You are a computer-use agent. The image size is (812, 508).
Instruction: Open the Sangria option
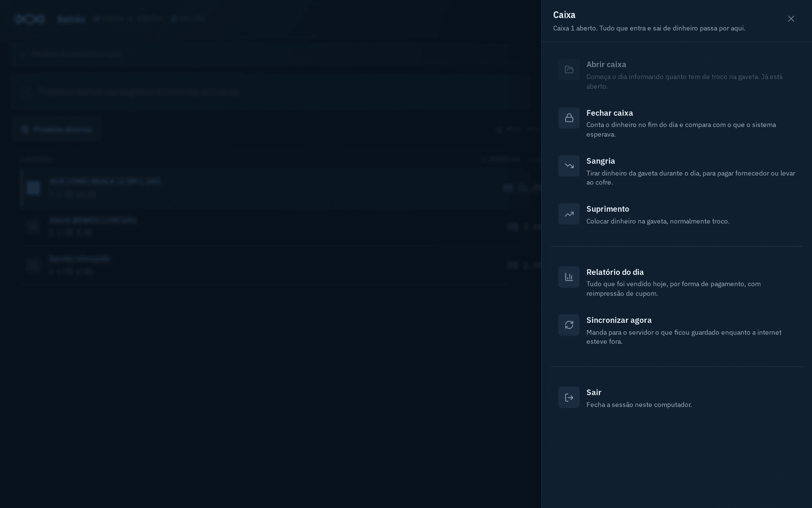click(677, 171)
